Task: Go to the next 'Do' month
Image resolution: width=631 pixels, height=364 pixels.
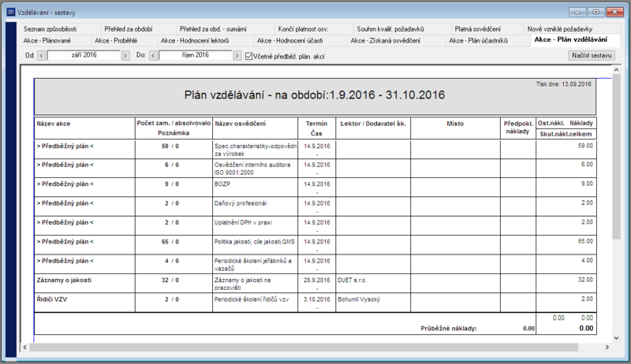Action: coord(237,55)
